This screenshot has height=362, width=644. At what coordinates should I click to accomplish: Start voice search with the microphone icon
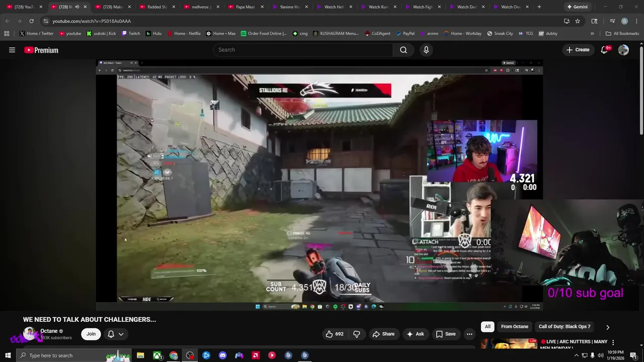(x=426, y=50)
